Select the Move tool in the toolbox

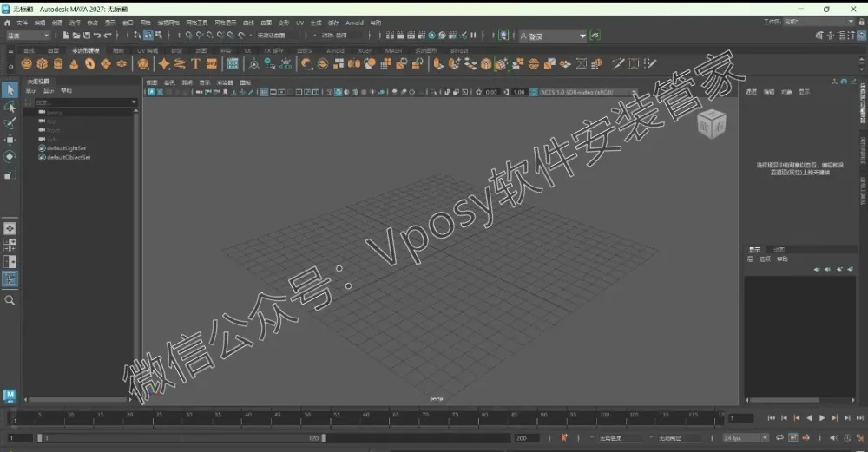[10, 140]
